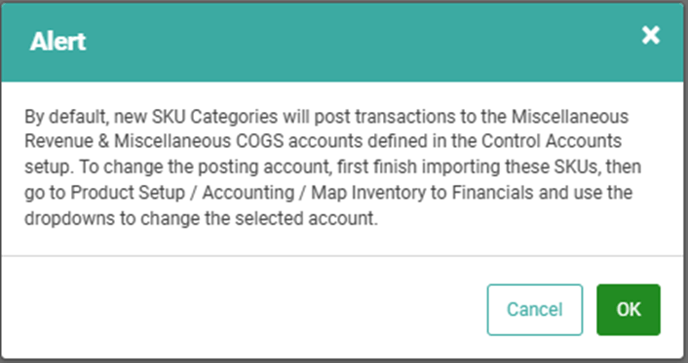Click 'importing these SKUs' in the message
Screen dimensions: 688x363
coord(507,167)
